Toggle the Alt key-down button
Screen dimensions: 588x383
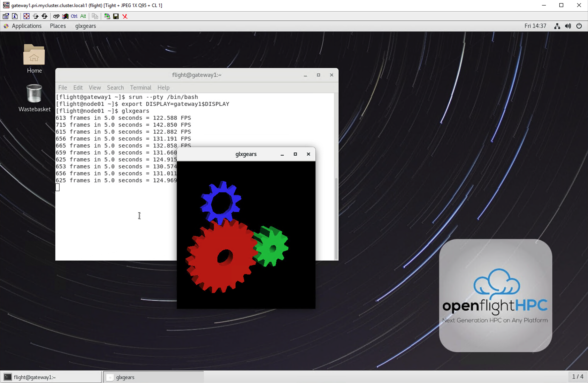coord(83,16)
